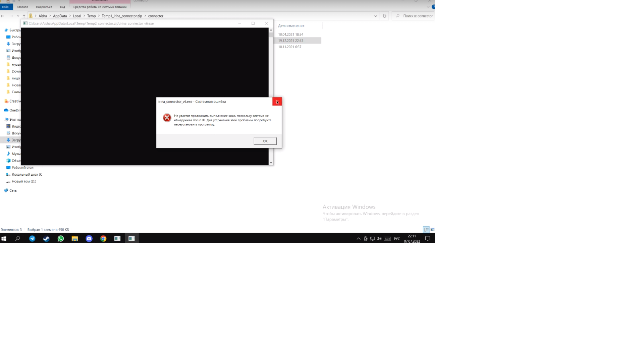This screenshot has height=362, width=644.
Task: Expand address bar history dropdown
Action: (x=375, y=16)
